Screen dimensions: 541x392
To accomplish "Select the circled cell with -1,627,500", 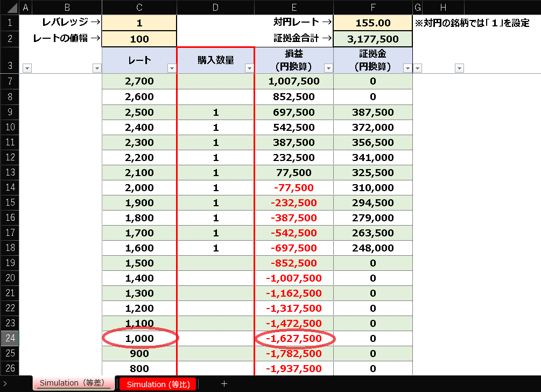I will coord(294,339).
